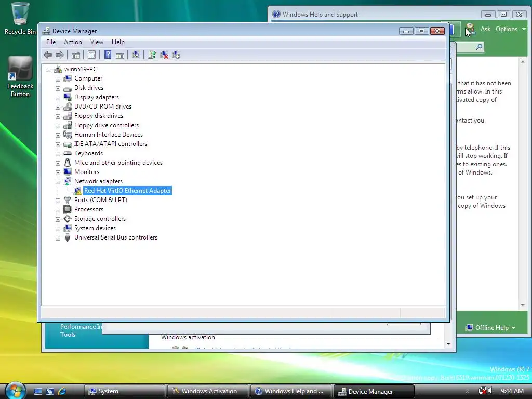The height and width of the screenshot is (399, 532).
Task: Select the Floppy drive controllers row
Action: [107, 125]
